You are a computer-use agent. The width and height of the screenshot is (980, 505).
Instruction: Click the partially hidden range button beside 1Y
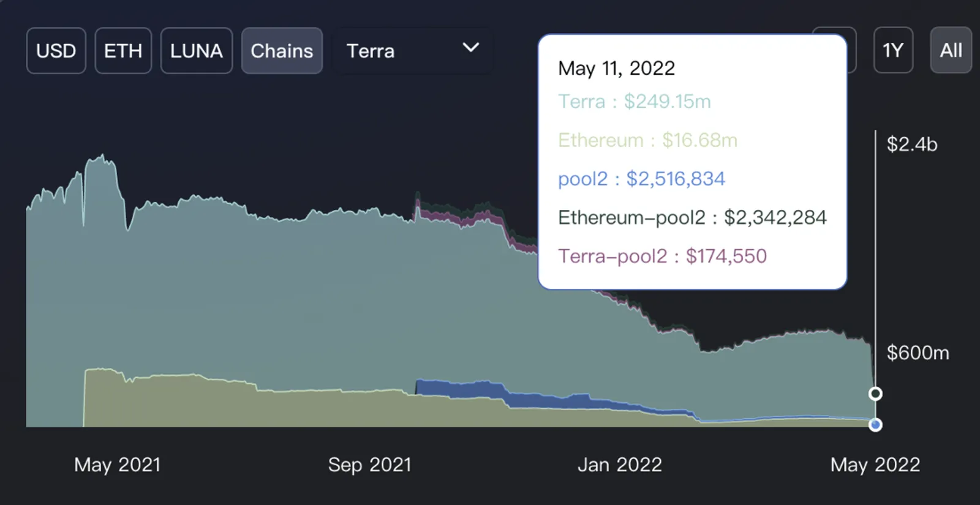[x=851, y=50]
